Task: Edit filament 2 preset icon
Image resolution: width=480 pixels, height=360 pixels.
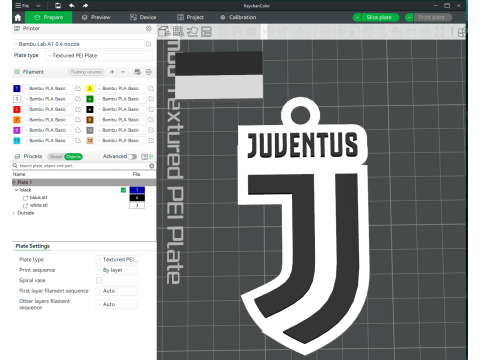Action: [x=151, y=88]
